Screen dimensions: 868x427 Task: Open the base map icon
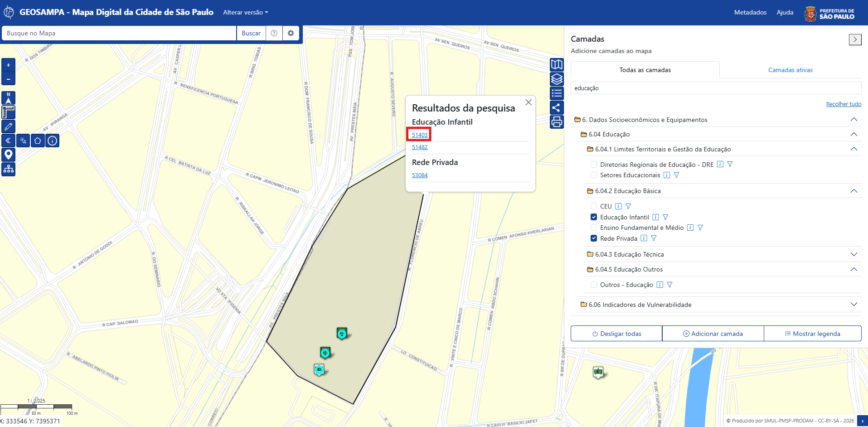(x=557, y=64)
